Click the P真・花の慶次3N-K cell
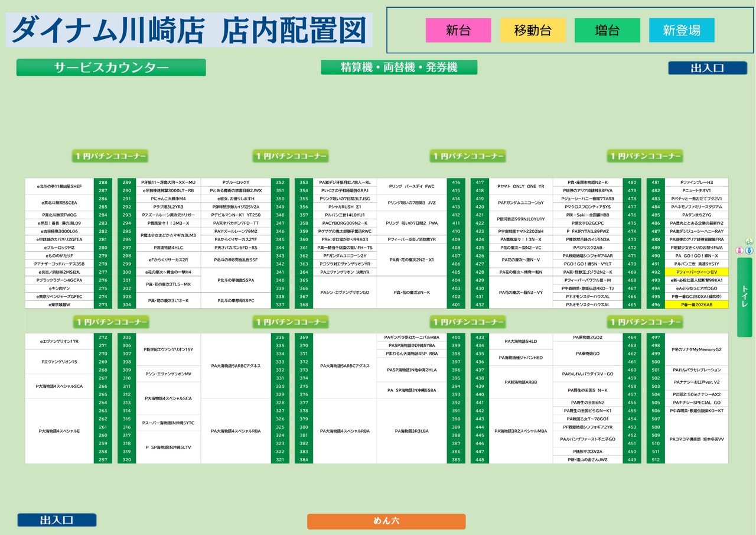The image size is (756, 535). (x=412, y=293)
